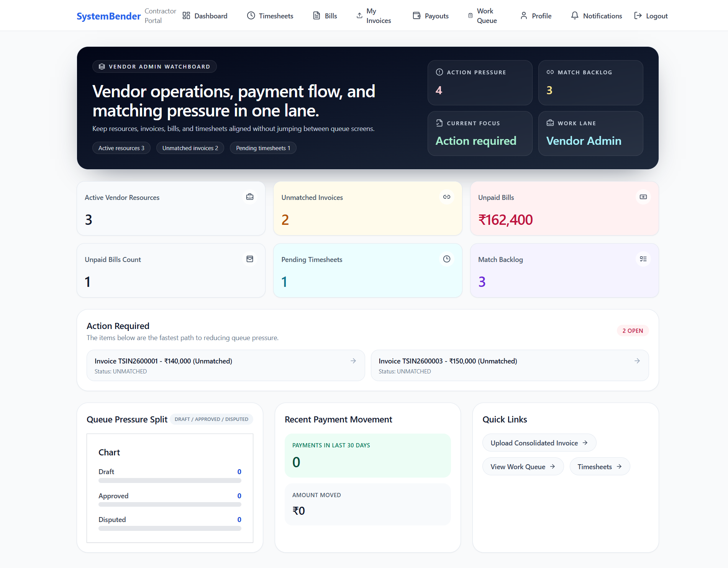Click the Pending Timesheets card value 1
Image resolution: width=728 pixels, height=568 pixels.
click(x=284, y=282)
